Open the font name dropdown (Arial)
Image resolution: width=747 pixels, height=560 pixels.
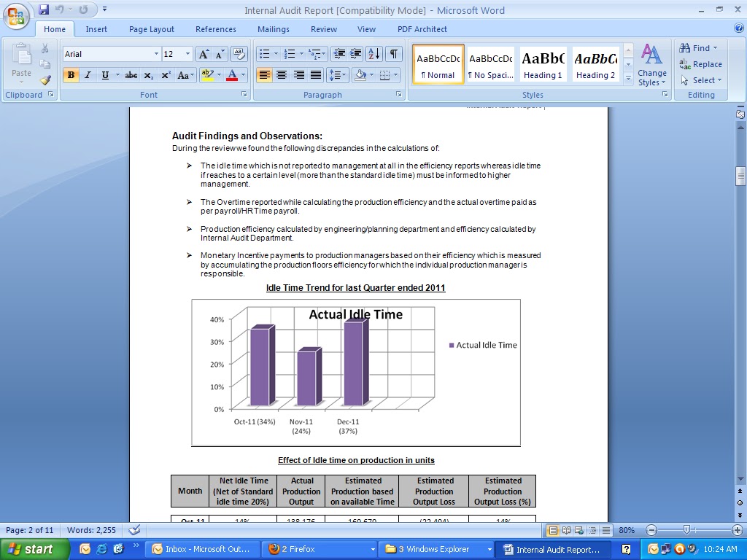[x=156, y=54]
